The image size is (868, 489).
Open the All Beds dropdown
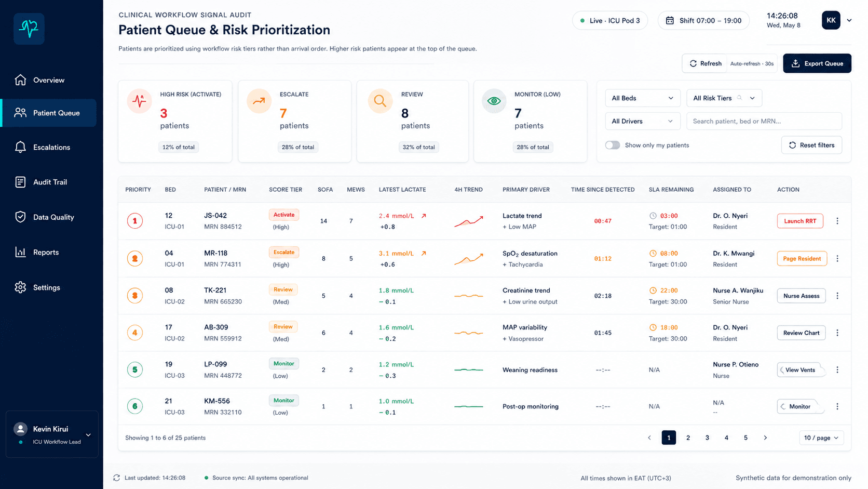pyautogui.click(x=642, y=98)
